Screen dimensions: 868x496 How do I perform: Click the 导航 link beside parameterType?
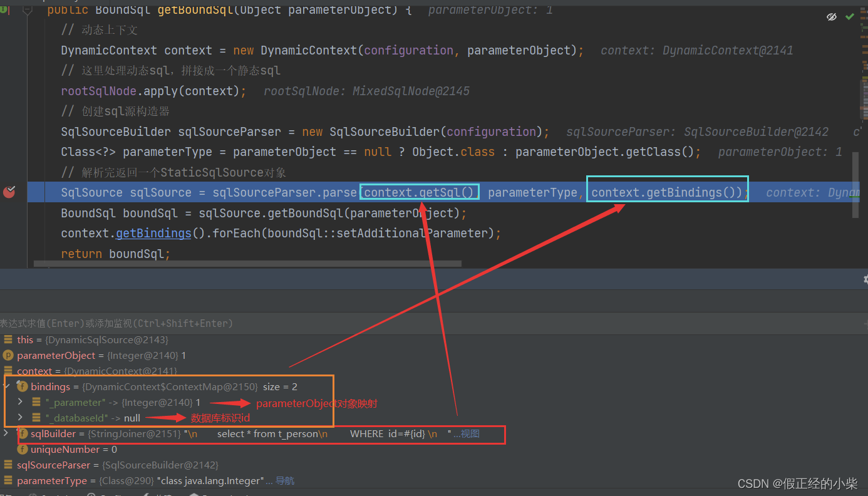[x=285, y=481]
